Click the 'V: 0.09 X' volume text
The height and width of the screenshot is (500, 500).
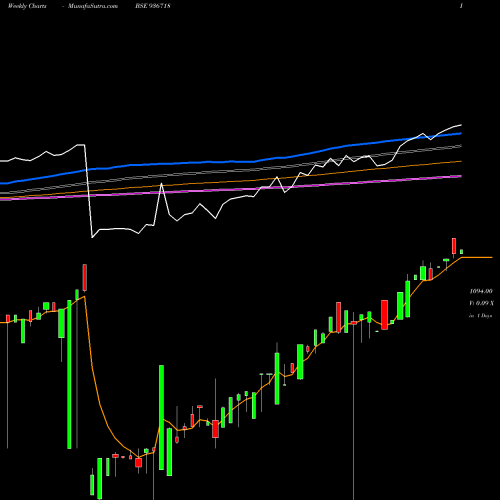point(481,303)
